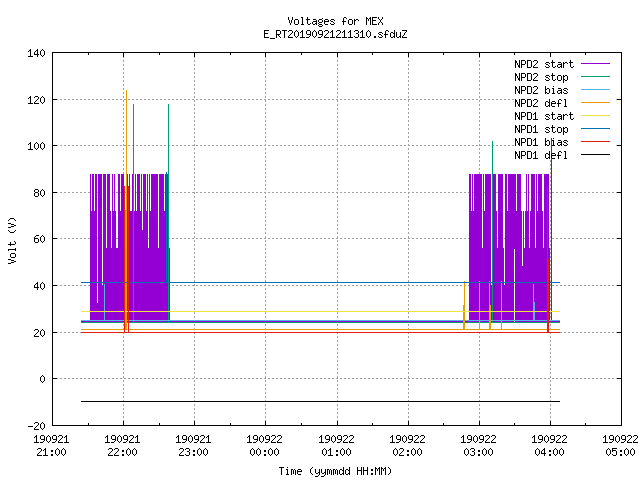Click the 'Volt (V)' y-axis label
Image resolution: width=640 pixels, height=480 pixels.
click(12, 240)
